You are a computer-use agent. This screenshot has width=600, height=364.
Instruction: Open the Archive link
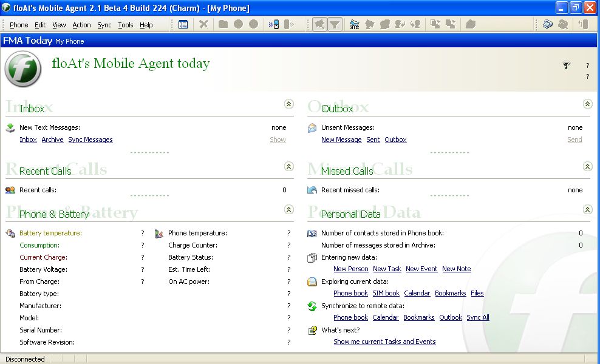[x=52, y=140]
